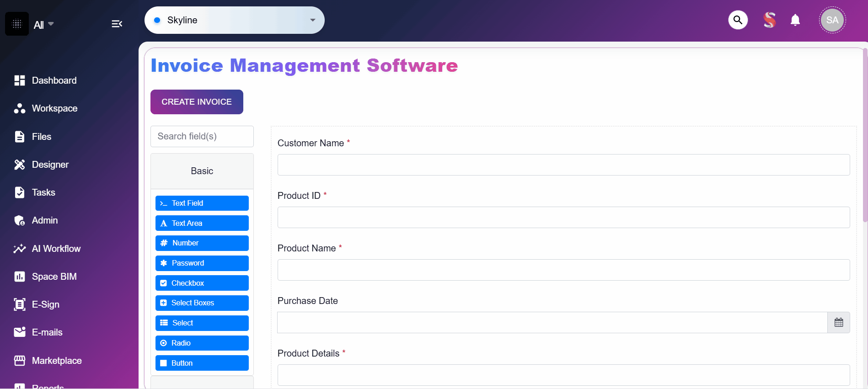Click the Tasks sidebar icon
This screenshot has width=868, height=389.
coord(20,192)
